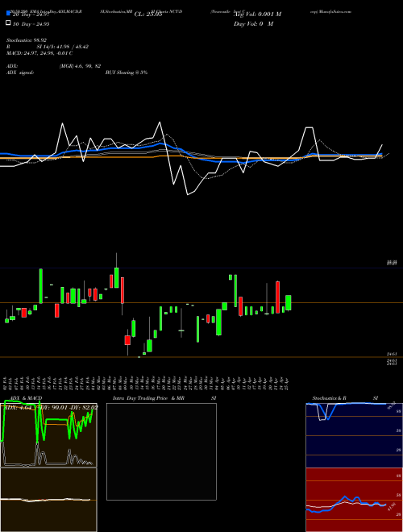Click the 'Stochastics & R SI' panel title
403x532 pixels.
345,398
